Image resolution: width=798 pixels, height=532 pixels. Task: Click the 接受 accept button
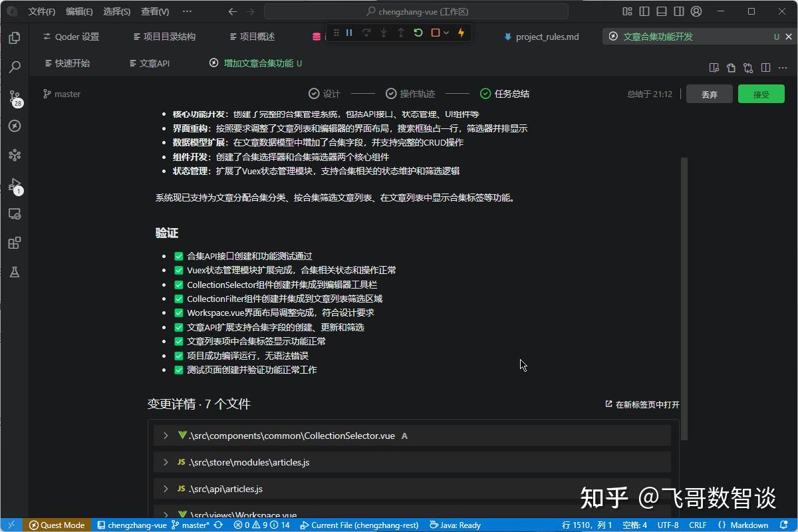761,94
